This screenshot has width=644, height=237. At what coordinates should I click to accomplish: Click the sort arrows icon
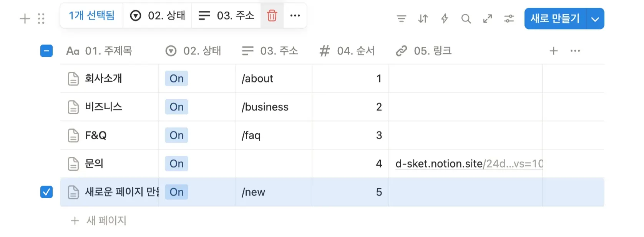point(423,18)
